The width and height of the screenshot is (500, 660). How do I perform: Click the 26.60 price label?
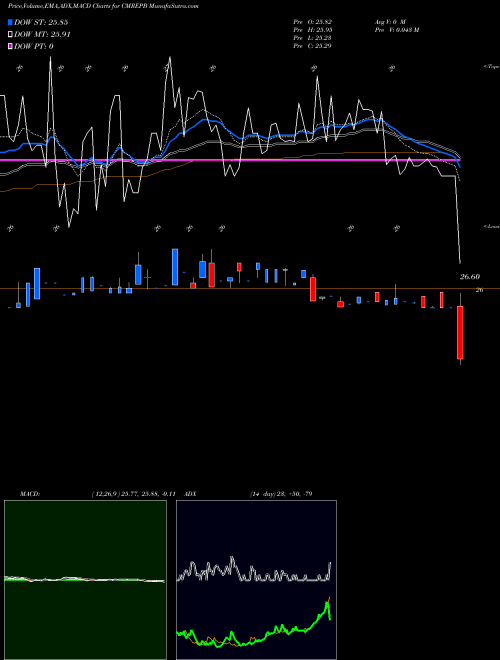(x=470, y=277)
